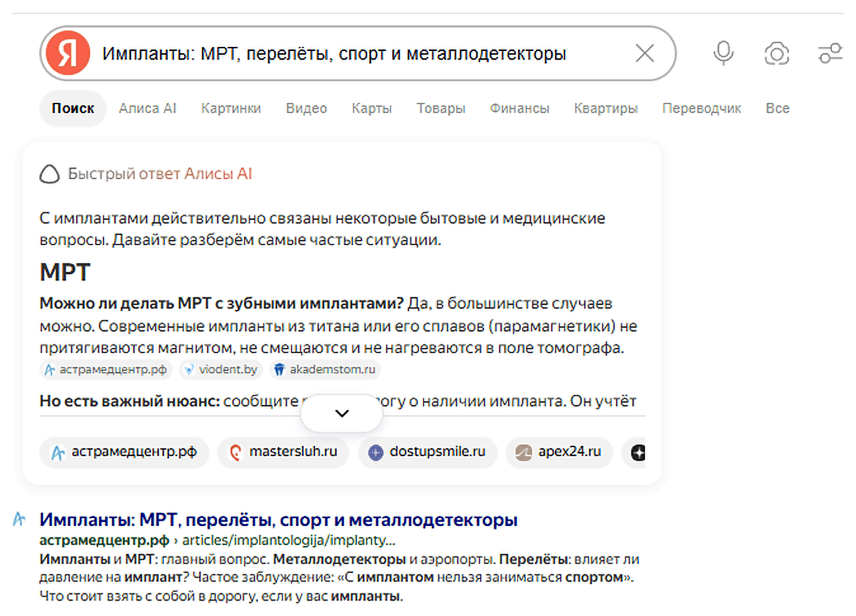Expand the Alice answer with the chevron
This screenshot has width=856, height=616.
pyautogui.click(x=342, y=413)
